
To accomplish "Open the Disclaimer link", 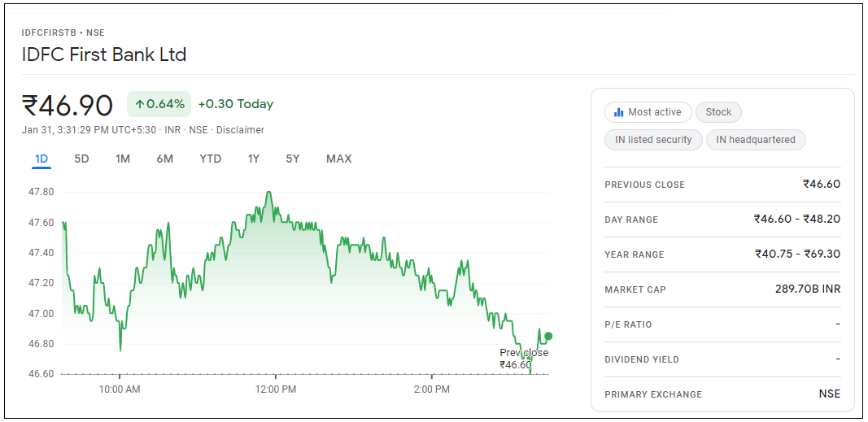I will tap(240, 130).
